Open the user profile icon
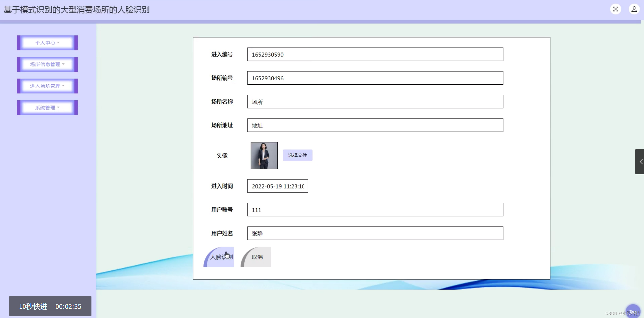This screenshot has height=318, width=644. point(634,9)
